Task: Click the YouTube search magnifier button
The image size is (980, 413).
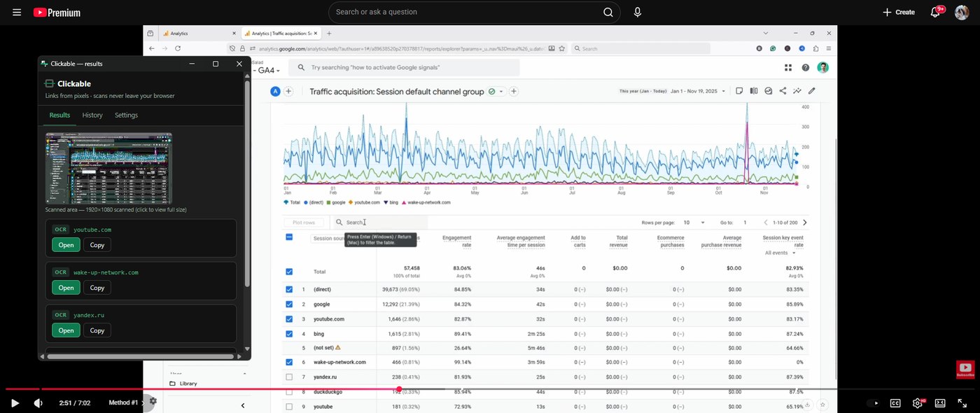Action: [608, 13]
